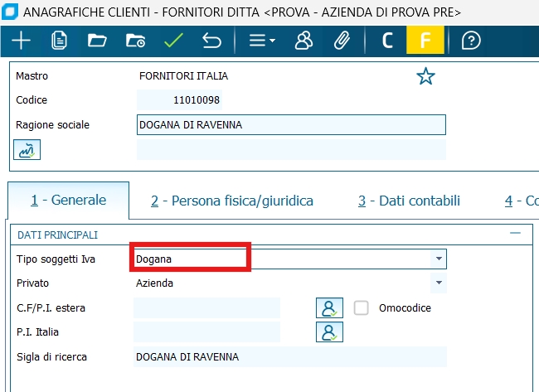Click the duplicate document toolbar icon

tap(59, 41)
